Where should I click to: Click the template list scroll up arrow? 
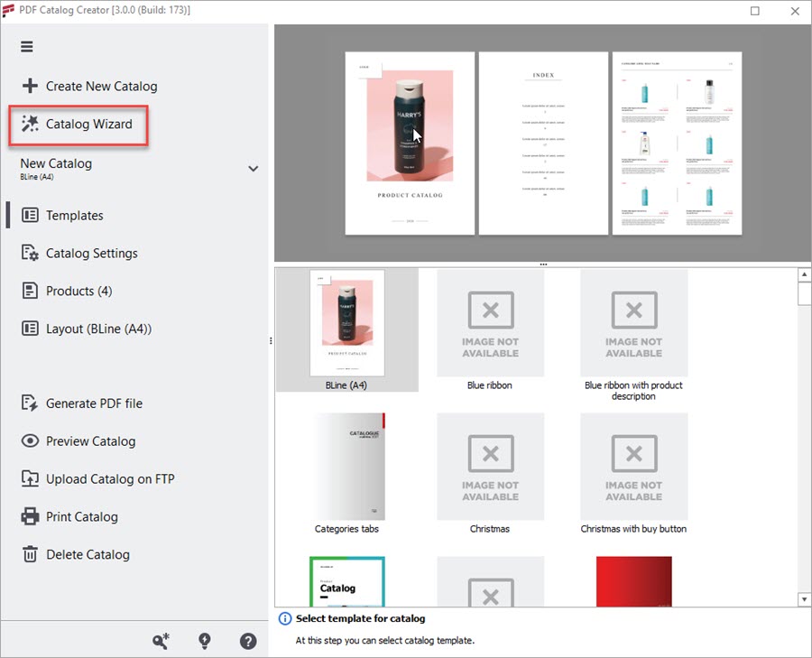click(x=804, y=274)
